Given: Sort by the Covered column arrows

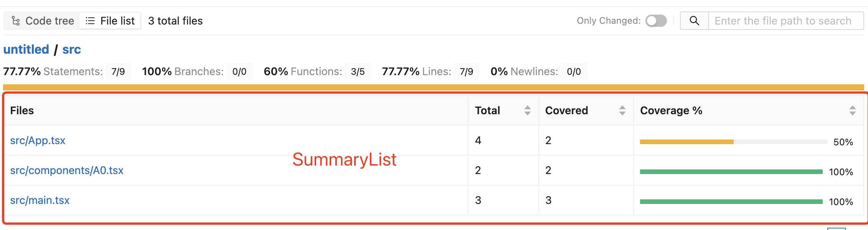Looking at the screenshot, I should click(x=622, y=110).
